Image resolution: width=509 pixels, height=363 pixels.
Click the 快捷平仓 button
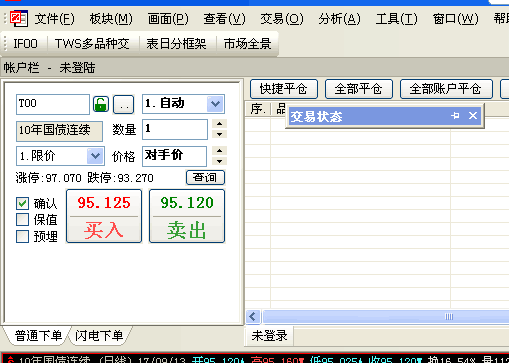click(x=284, y=89)
